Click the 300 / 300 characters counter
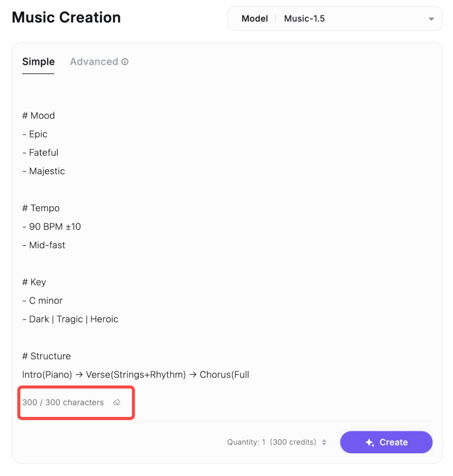 tap(63, 402)
